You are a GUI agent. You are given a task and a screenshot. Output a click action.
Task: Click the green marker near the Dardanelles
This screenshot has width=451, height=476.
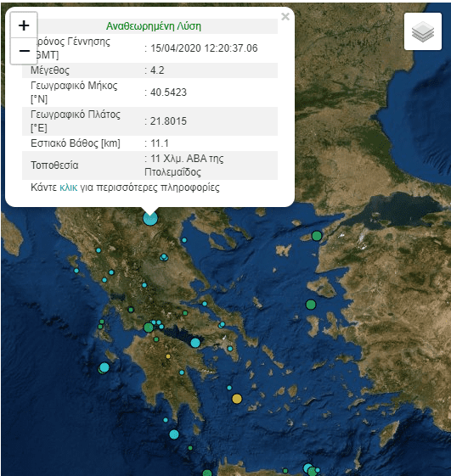pos(317,236)
